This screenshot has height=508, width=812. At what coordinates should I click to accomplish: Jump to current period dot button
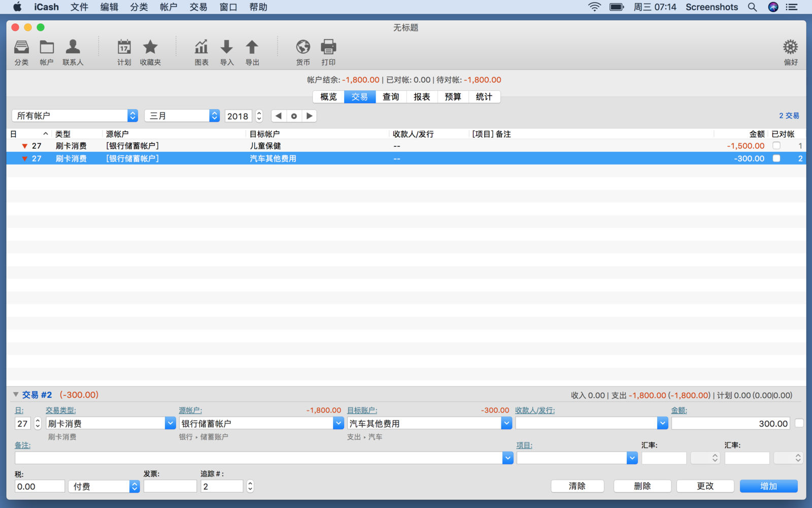(x=294, y=116)
